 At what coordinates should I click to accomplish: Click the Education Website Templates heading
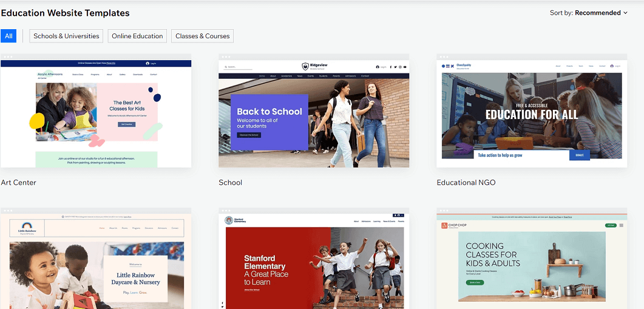(65, 13)
